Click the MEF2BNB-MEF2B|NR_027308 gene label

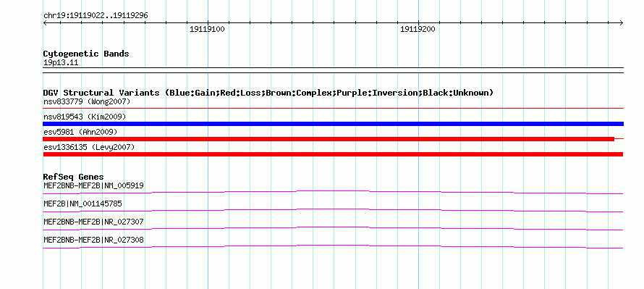pos(93,240)
